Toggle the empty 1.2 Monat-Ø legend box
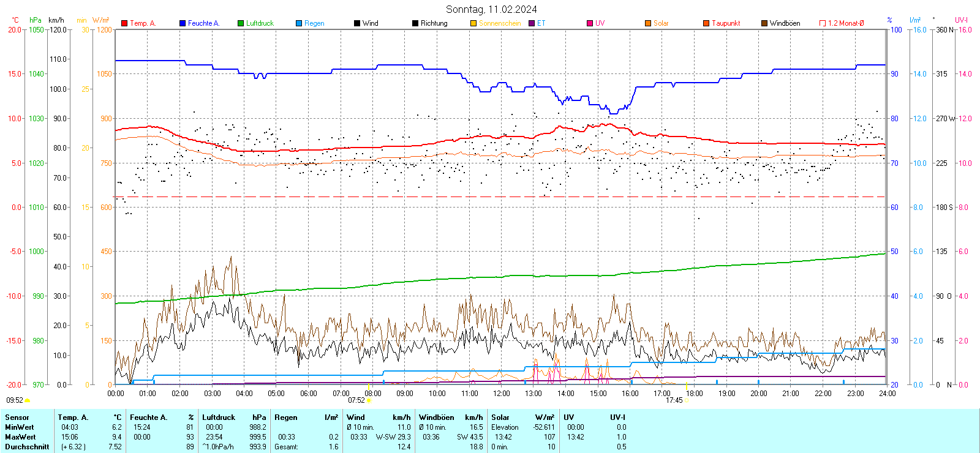Screen dimensions: 980x453 823,23
